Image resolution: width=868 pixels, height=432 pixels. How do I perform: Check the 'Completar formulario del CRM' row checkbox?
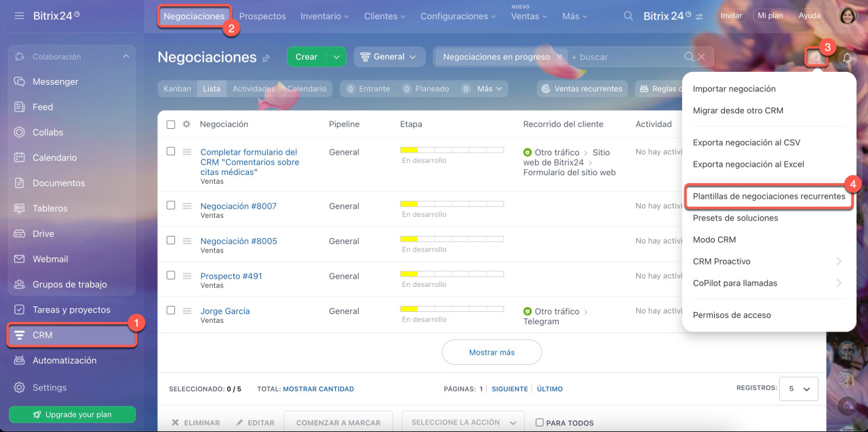pos(171,151)
